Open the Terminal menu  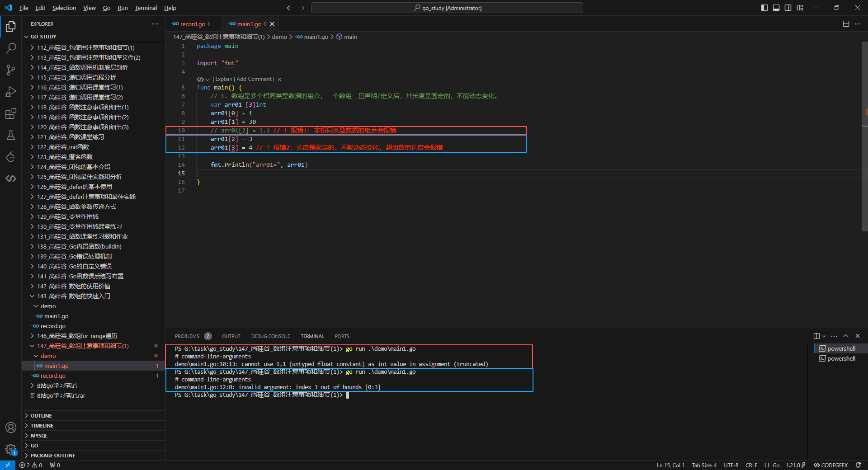point(146,8)
